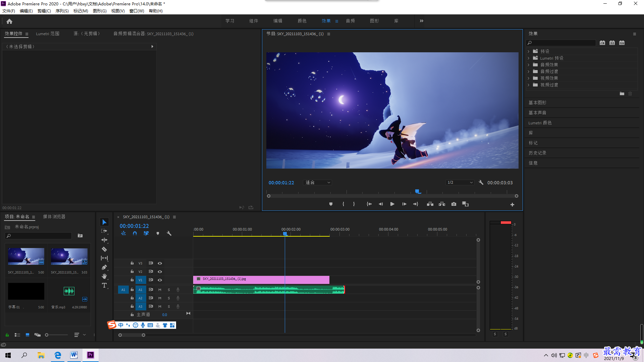The width and height of the screenshot is (644, 362).
Task: Select the Pen tool
Action: pos(104,267)
